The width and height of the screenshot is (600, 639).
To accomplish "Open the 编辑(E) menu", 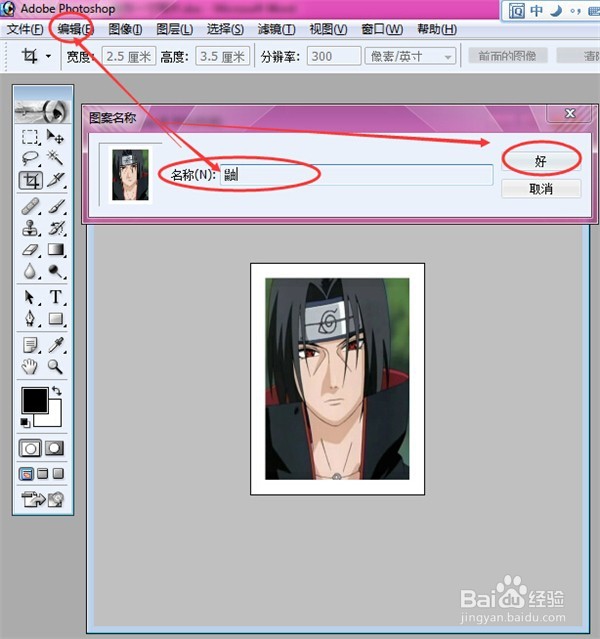I will coord(76,29).
